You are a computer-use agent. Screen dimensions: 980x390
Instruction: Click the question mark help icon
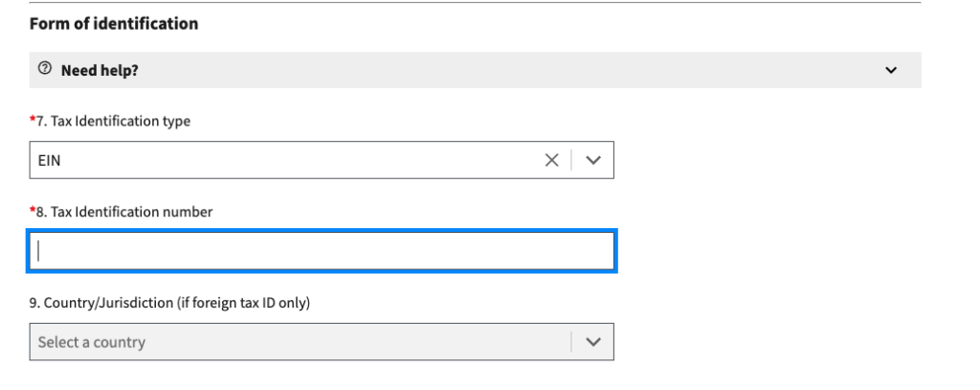(43, 70)
